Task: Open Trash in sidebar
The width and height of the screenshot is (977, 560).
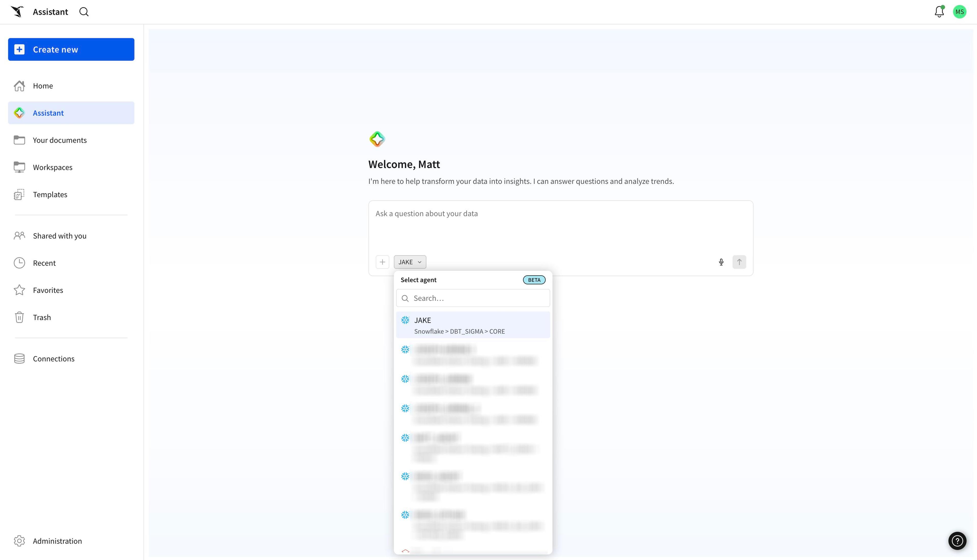Action: pyautogui.click(x=71, y=317)
